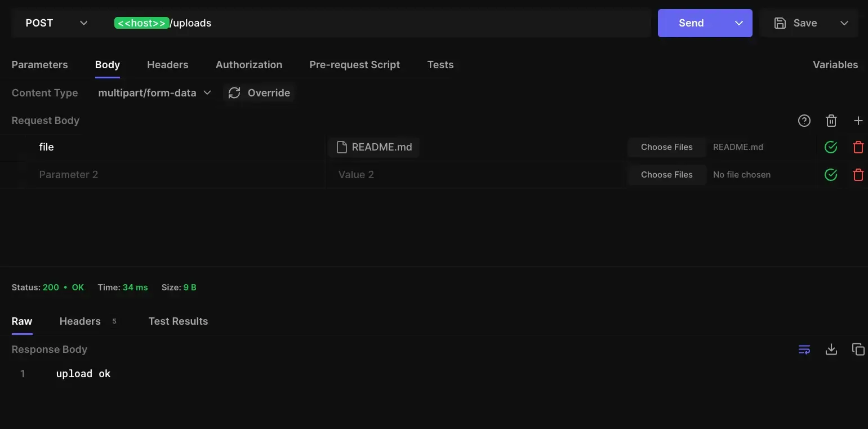The height and width of the screenshot is (429, 868).
Task: Choose Files for Parameter 2
Action: coord(667,175)
